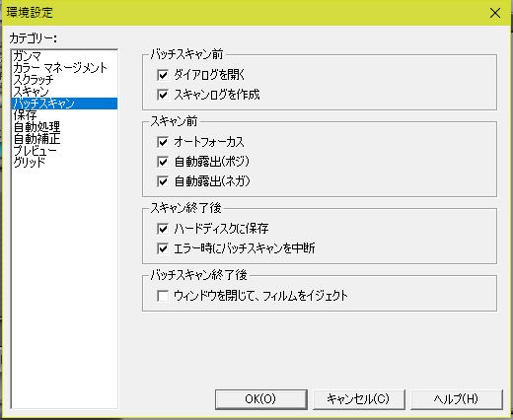The image size is (513, 420).
Task: Go to the プレビュー category
Action: point(64,151)
